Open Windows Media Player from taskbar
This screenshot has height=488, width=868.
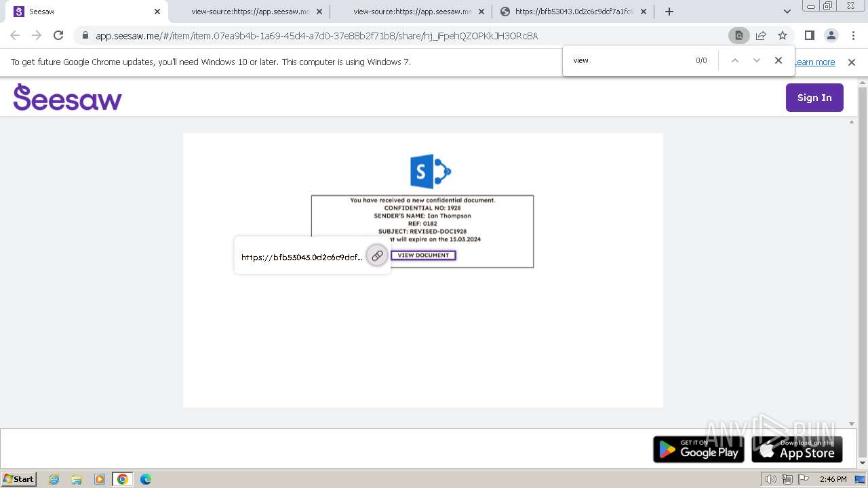(100, 479)
